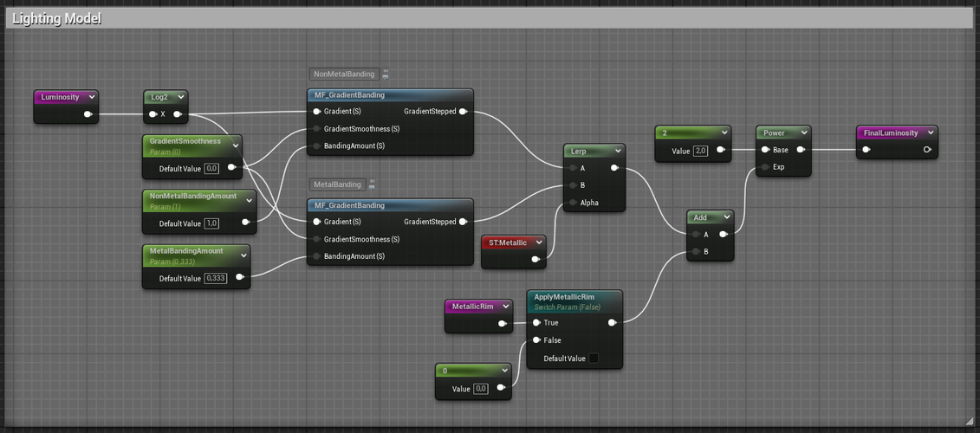Click the MetalBandingAmount Default Value field
Viewport: 980px width, 433px height.
(215, 278)
